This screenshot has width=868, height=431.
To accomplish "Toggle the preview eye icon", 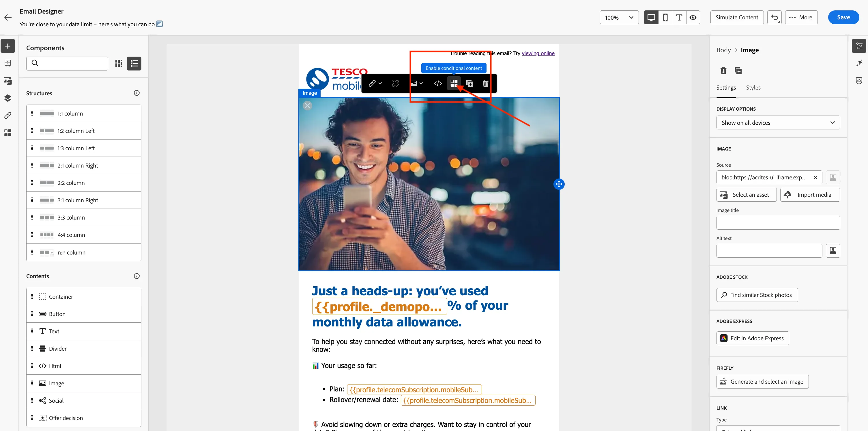I will (693, 18).
